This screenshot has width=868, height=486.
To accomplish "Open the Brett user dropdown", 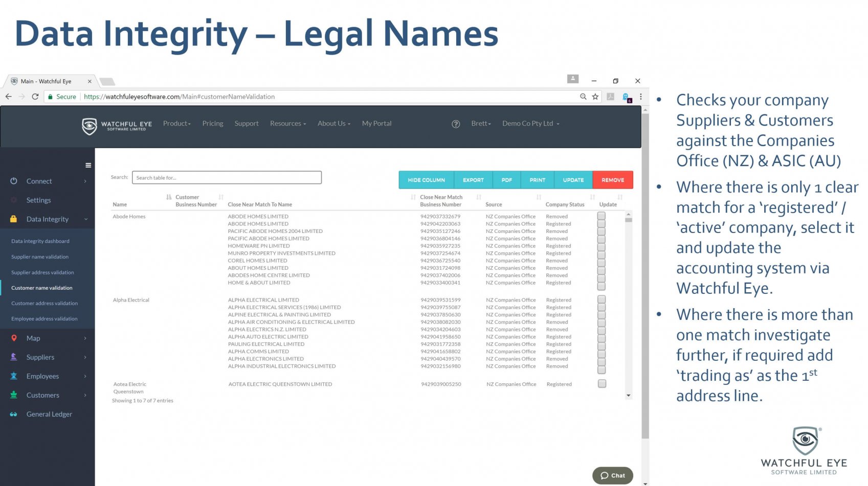I will point(481,124).
